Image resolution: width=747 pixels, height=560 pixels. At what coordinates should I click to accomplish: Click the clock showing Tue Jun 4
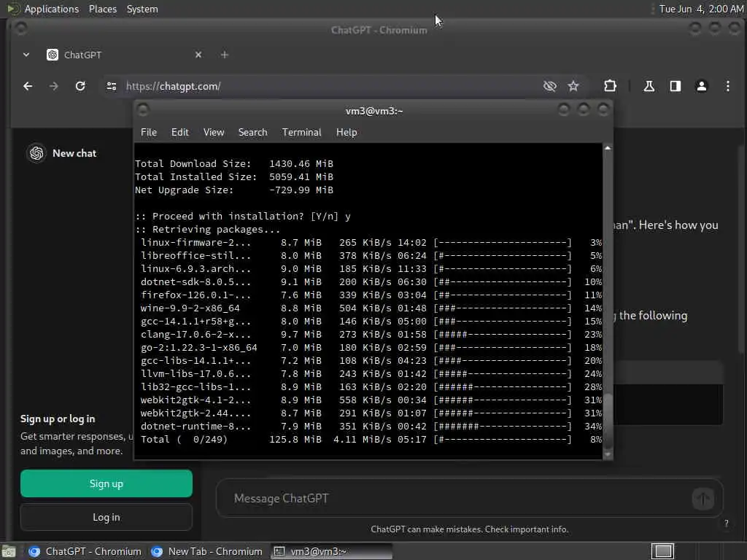point(701,9)
